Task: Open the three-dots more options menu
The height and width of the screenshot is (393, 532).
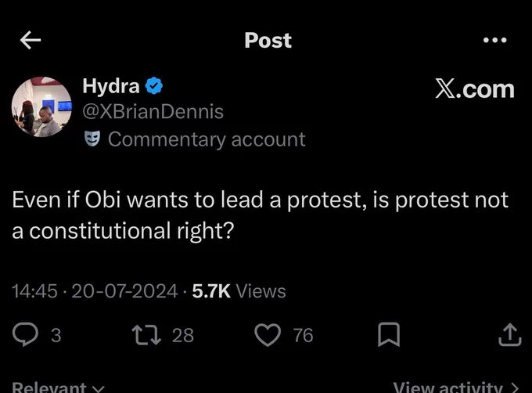Action: tap(494, 40)
